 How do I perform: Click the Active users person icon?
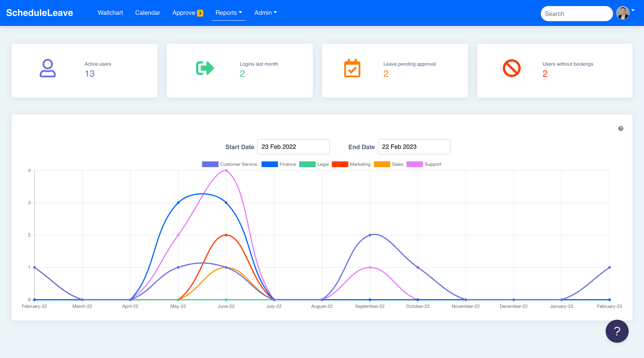point(48,68)
